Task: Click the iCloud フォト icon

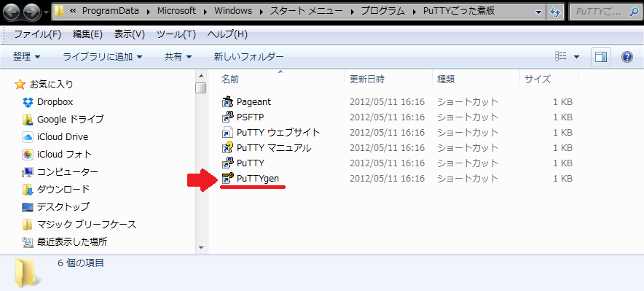Action: [28, 155]
